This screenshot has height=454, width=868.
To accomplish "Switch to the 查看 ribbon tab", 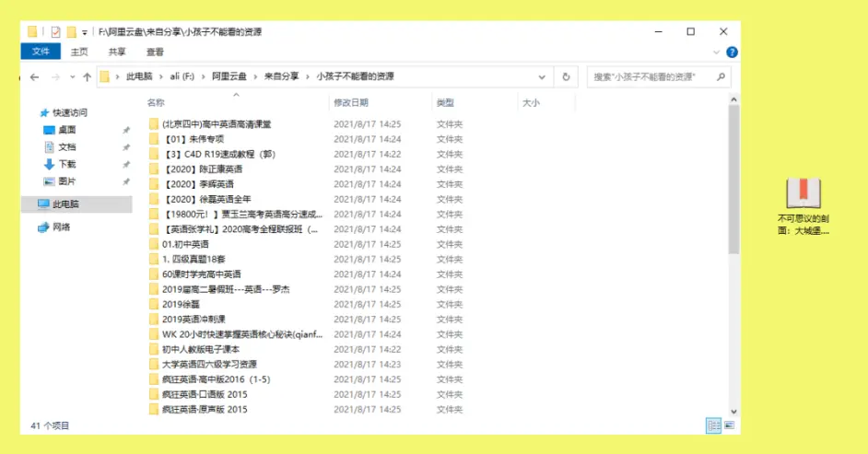I will [x=155, y=52].
